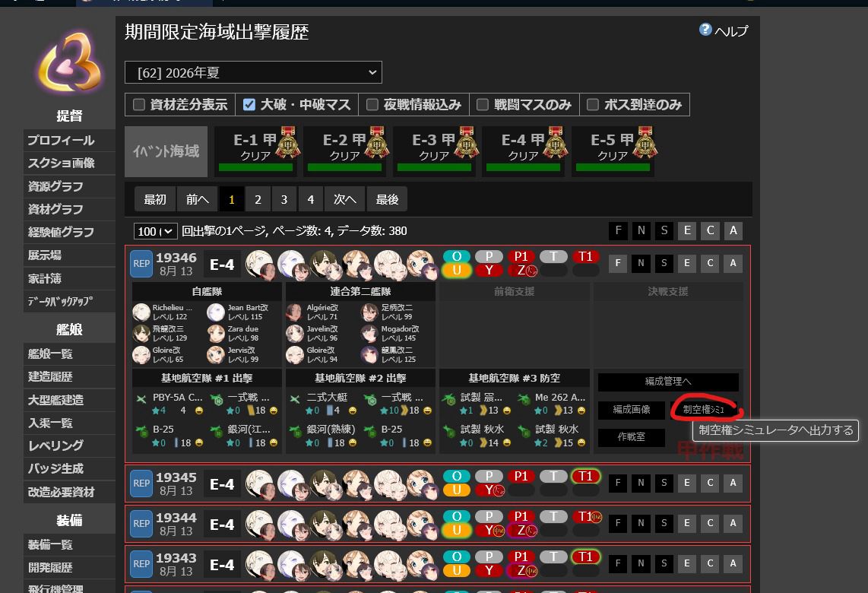Viewport: 868px width, 593px height.
Task: Open 建造履歴 in sidebar
Action: coord(69,376)
